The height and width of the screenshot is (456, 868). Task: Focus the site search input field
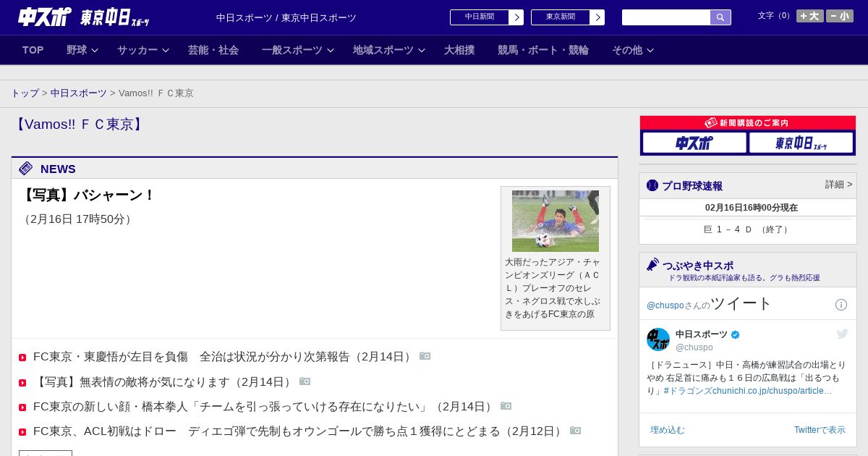coord(666,17)
